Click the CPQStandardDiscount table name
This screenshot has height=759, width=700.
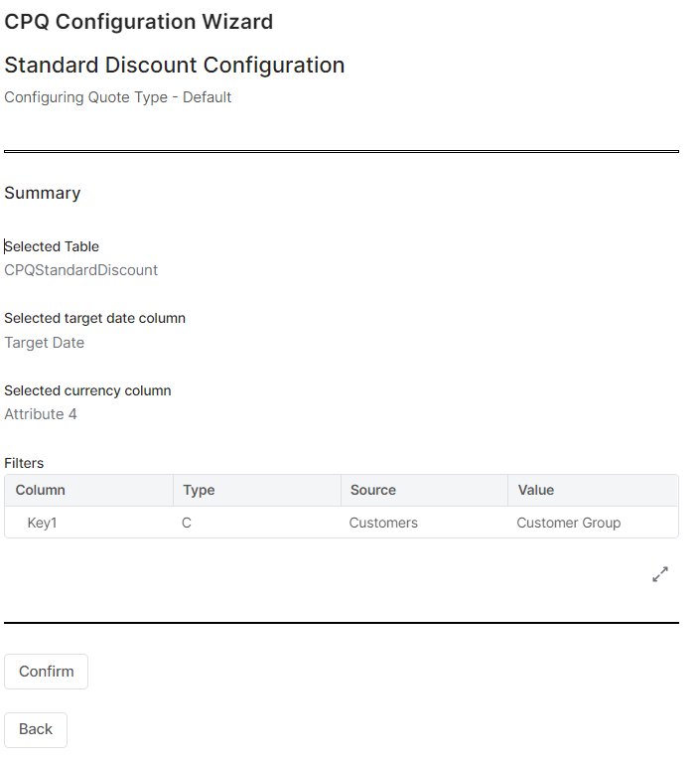81,270
